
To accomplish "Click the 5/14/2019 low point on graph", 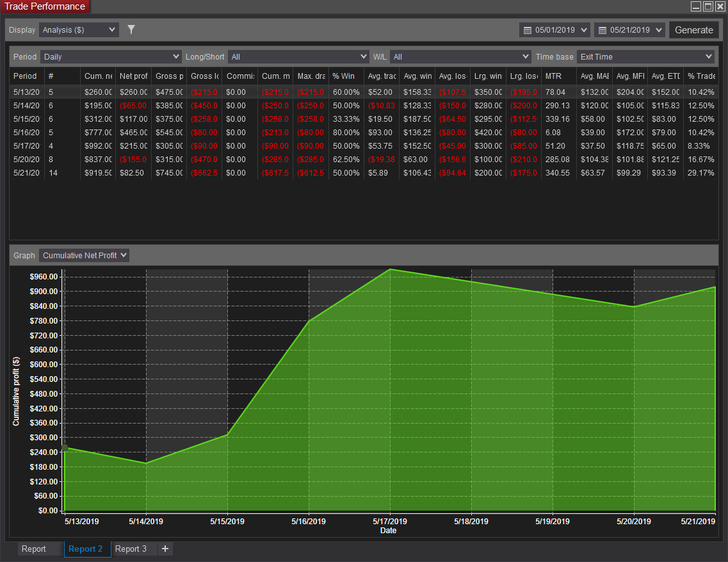I will pyautogui.click(x=146, y=463).
